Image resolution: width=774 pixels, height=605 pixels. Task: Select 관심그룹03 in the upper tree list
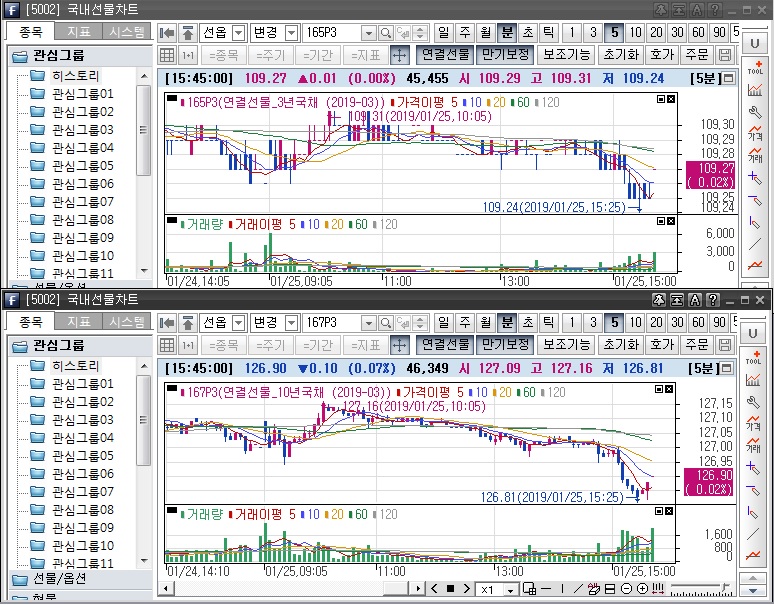click(82, 130)
